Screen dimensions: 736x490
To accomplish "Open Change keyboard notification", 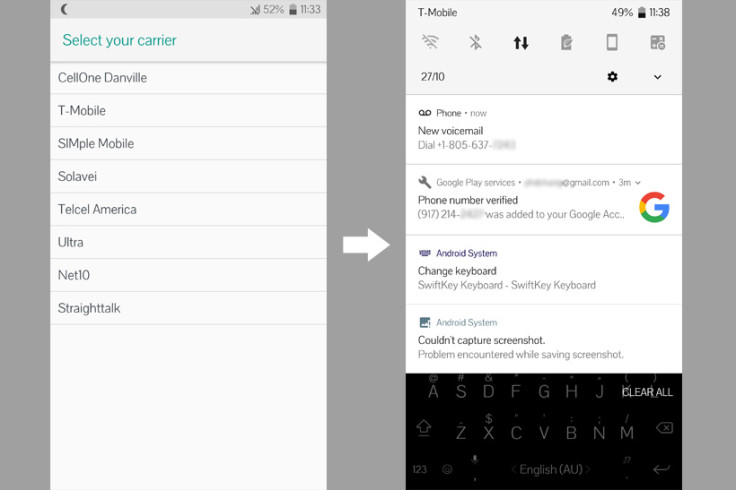I will coord(544,270).
